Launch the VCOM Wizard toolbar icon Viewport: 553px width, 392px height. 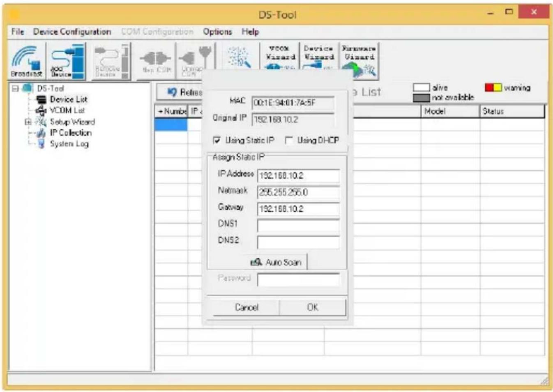[x=280, y=57]
